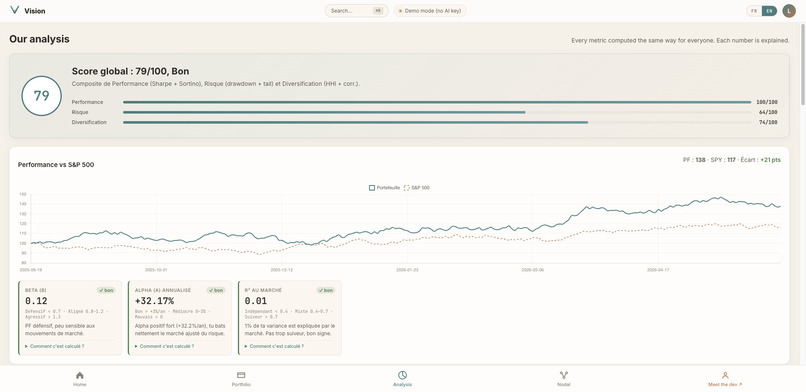Click the 'Our analysis' heading
Screen dimensions: 806x392
39,39
